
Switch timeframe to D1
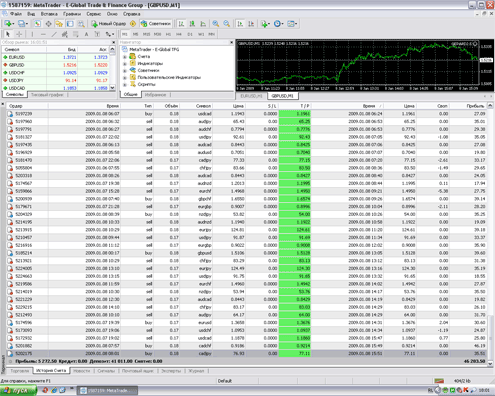point(190,34)
